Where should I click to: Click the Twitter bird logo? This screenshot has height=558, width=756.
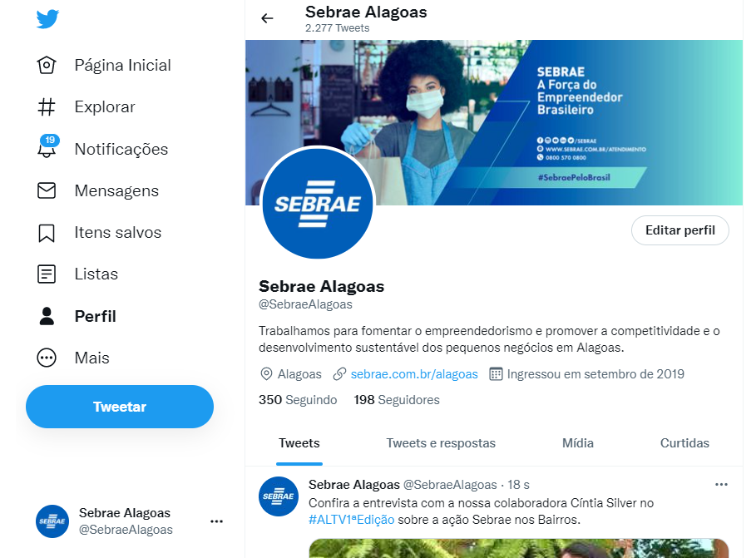click(47, 19)
